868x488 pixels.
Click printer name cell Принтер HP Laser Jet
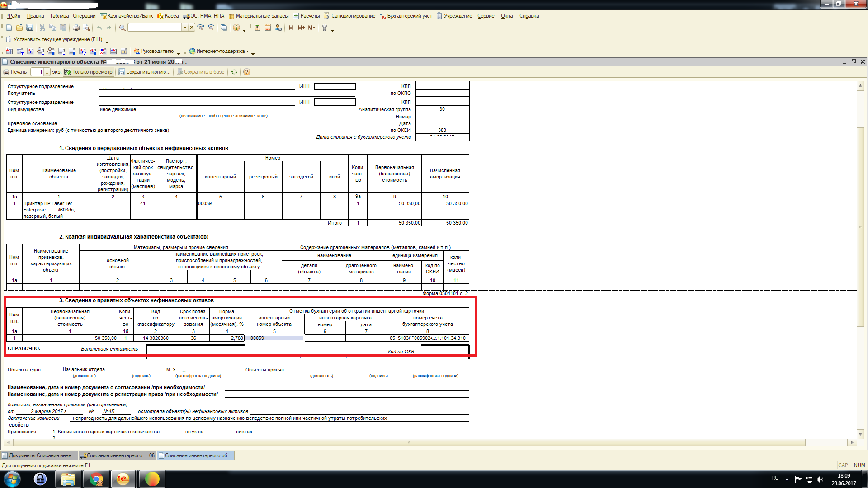(x=59, y=210)
